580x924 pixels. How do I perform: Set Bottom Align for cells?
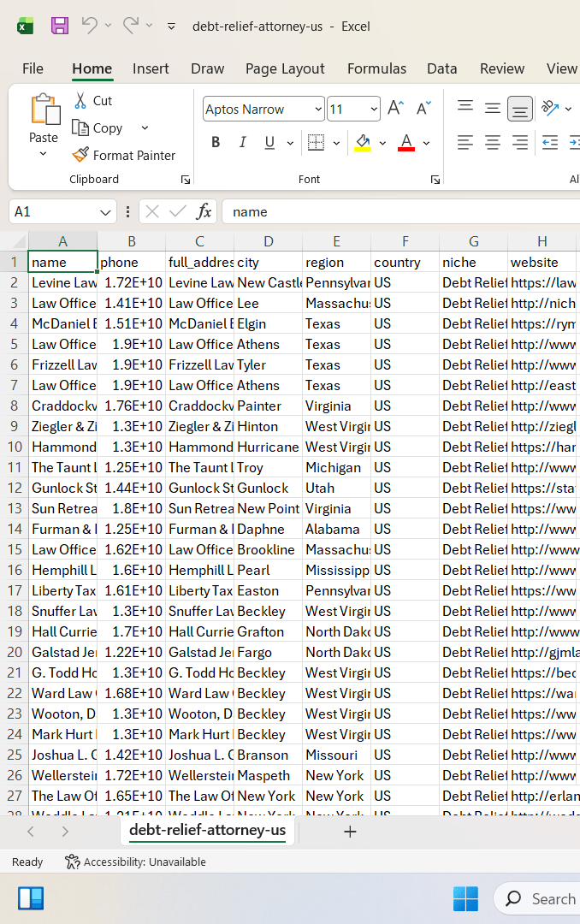(x=520, y=109)
